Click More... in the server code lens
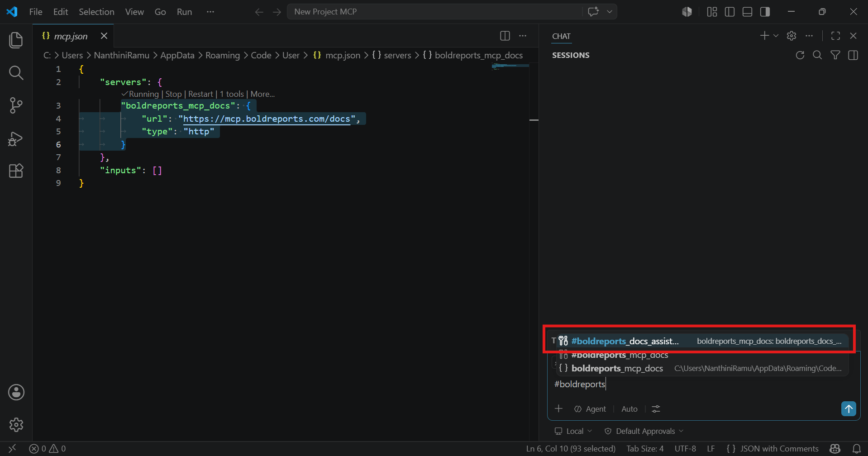This screenshot has height=456, width=868. [262, 94]
